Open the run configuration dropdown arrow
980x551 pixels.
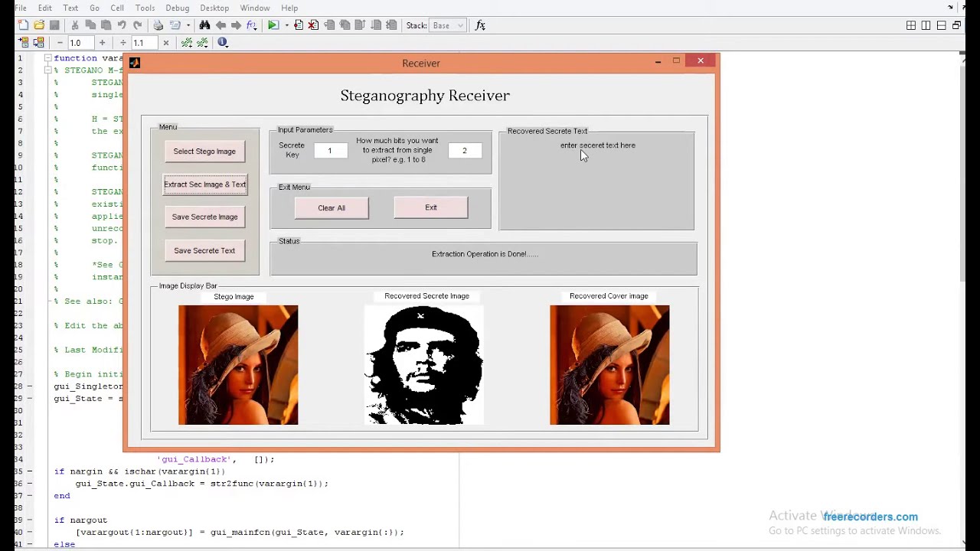tap(286, 25)
